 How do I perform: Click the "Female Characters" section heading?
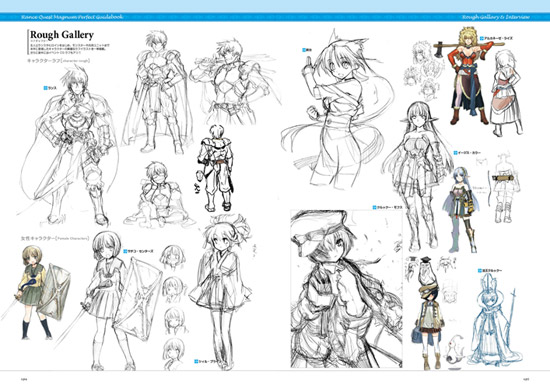55,239
